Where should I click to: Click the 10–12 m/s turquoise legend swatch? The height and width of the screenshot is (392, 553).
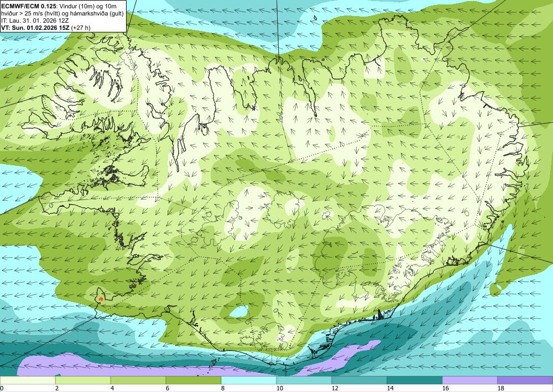(304, 380)
